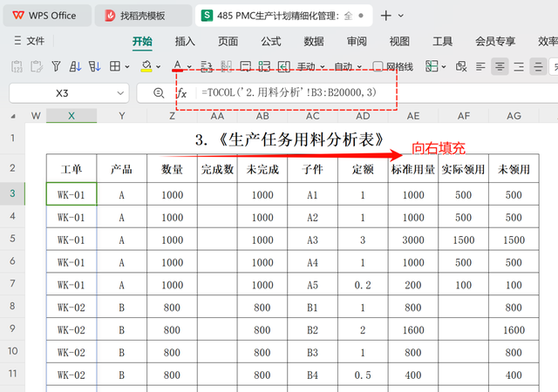The width and height of the screenshot is (558, 392).
Task: Click the sort descending icon
Action: coord(95,66)
